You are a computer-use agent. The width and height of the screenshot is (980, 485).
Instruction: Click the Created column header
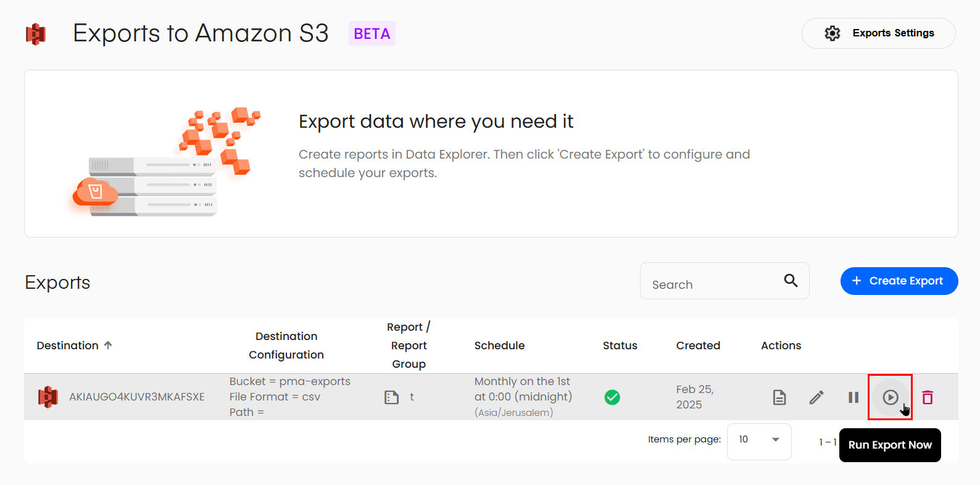pos(698,346)
